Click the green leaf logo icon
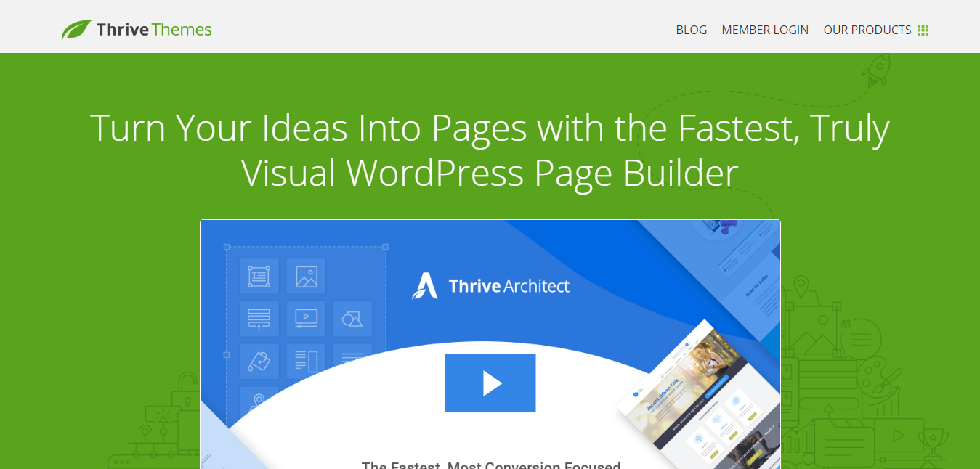Viewport: 980px width, 469px height. (76, 30)
